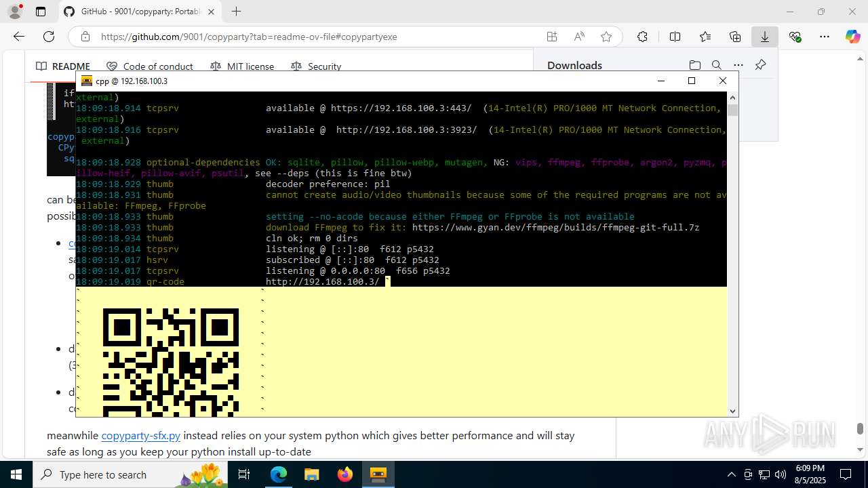Screen dimensions: 868x488
Task: Click the gyan.dev ffmpeg download URL text
Action: pyautogui.click(x=555, y=227)
